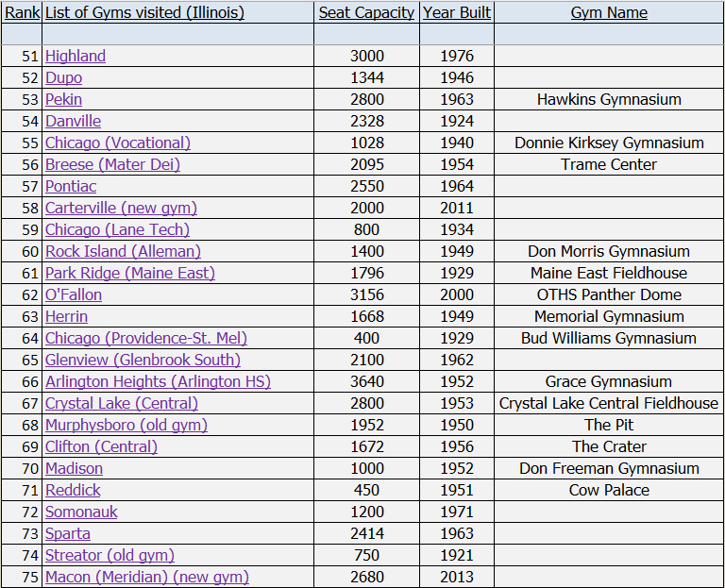This screenshot has width=725, height=588.
Task: Select rank 75 cell
Action: click(22, 578)
